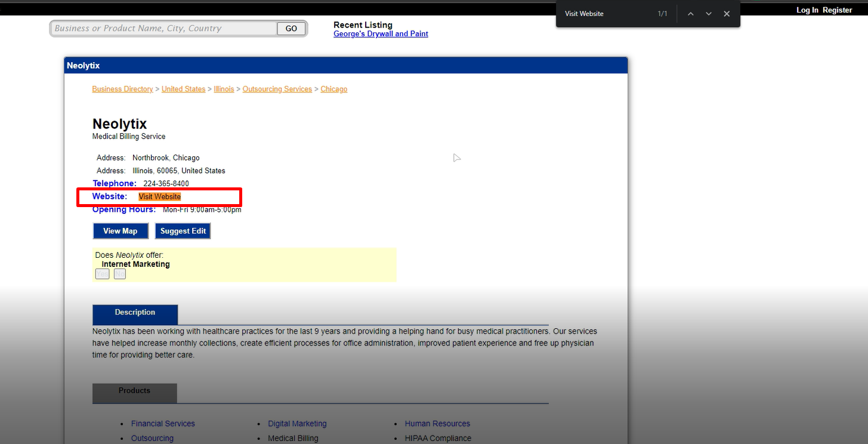Open George's Drywall and Paint listing
Screen dimensions: 868x444
[381, 34]
